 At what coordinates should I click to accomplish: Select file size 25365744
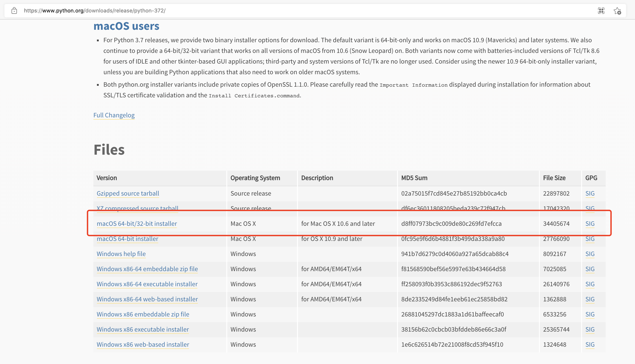556,329
